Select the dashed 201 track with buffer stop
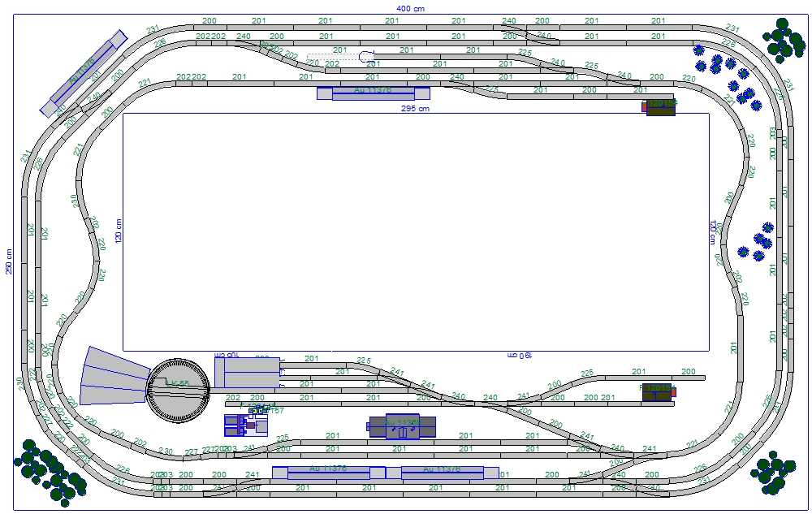The image size is (812, 514). pos(341,56)
